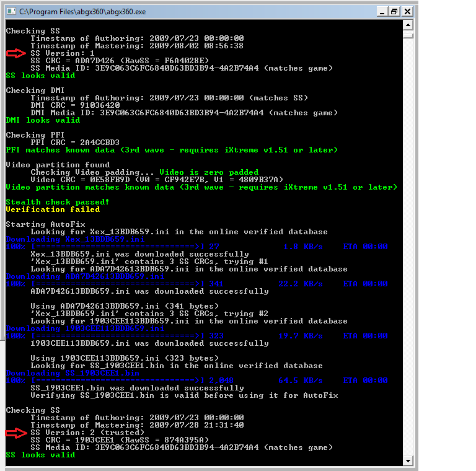
Task: Click 'Timestamp of Mastering: 2009/08/02' line
Action: pyautogui.click(x=137, y=46)
